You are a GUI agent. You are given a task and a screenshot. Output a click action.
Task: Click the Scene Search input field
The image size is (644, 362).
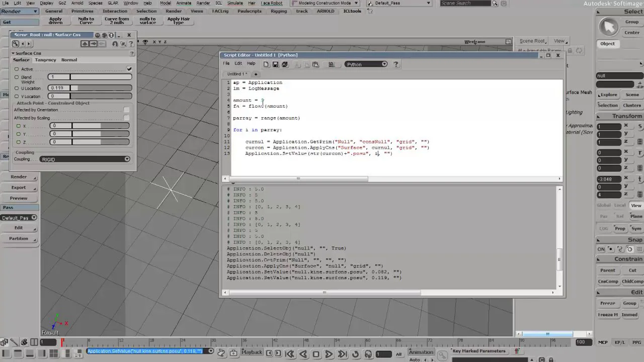tap(465, 4)
